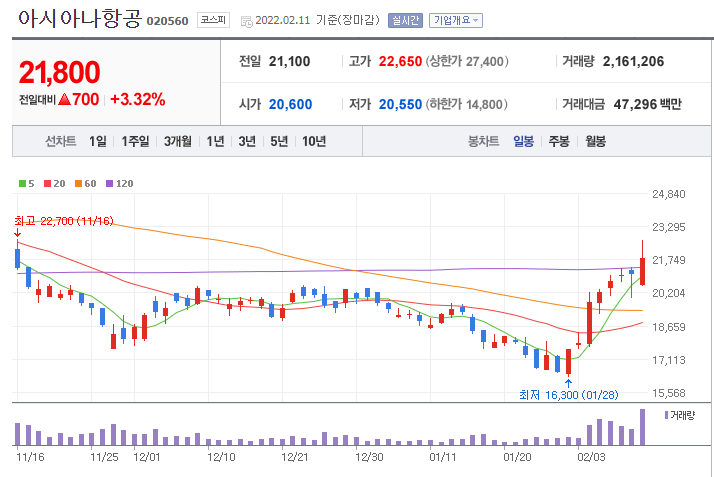Select the 3개월 line chart tab
The image size is (714, 477).
[x=178, y=141]
